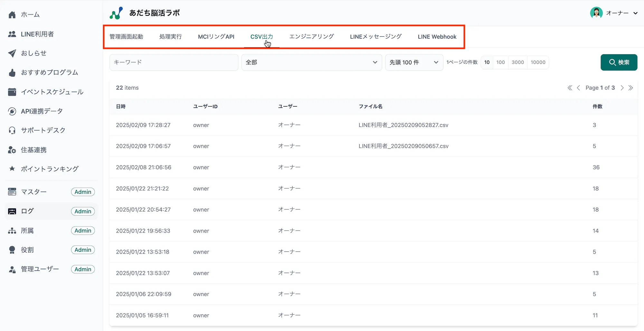Open おしらせ from the sidebar icon
Viewport: 644px width, 331px height.
pos(12,53)
